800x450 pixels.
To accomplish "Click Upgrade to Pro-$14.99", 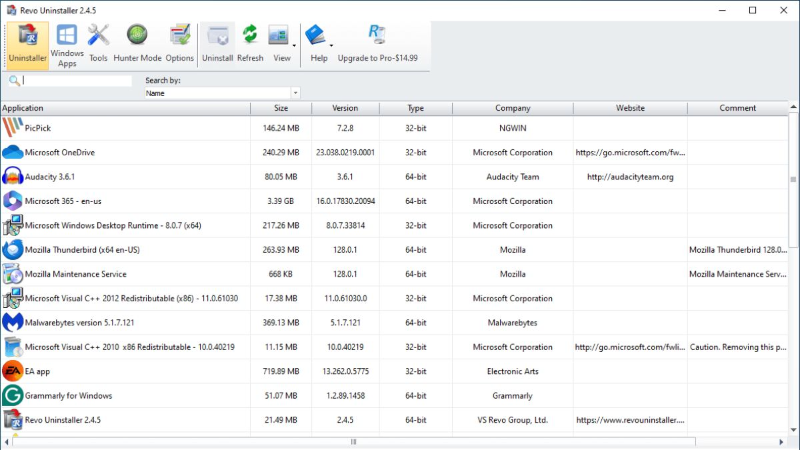I will [378, 45].
